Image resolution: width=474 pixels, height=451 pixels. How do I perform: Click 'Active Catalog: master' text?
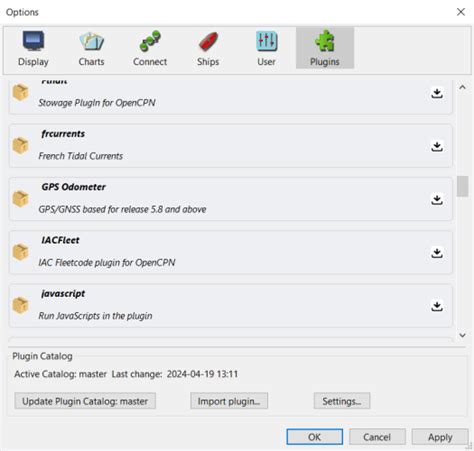(x=60, y=374)
